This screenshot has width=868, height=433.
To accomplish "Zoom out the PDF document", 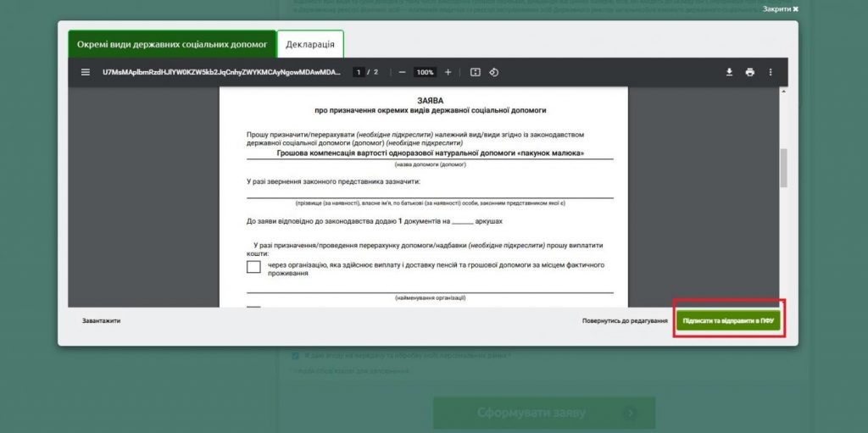I will click(x=402, y=72).
